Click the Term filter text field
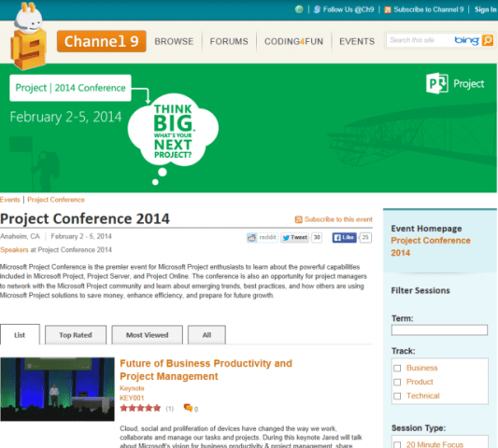 tap(439, 330)
